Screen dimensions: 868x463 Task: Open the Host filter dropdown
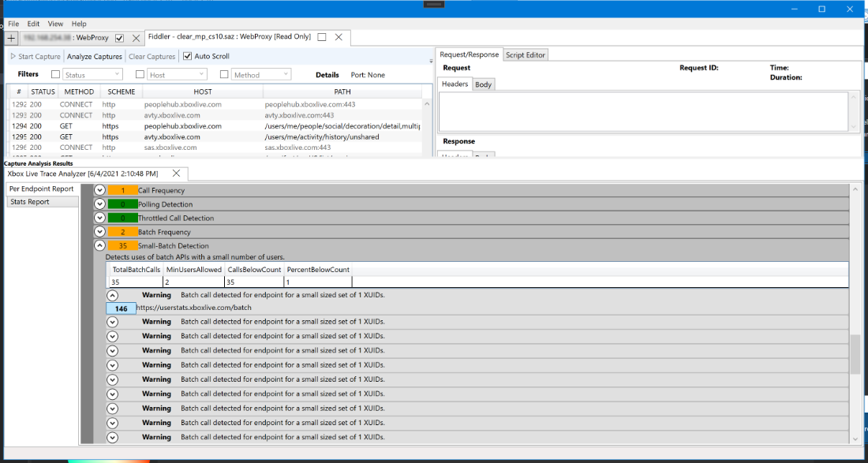pos(177,75)
